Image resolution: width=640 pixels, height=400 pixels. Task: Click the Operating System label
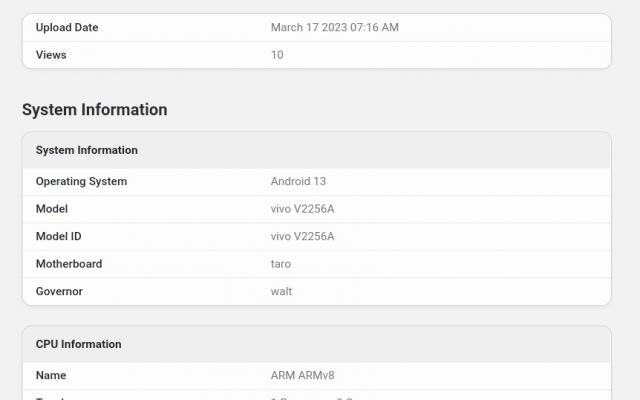81,181
